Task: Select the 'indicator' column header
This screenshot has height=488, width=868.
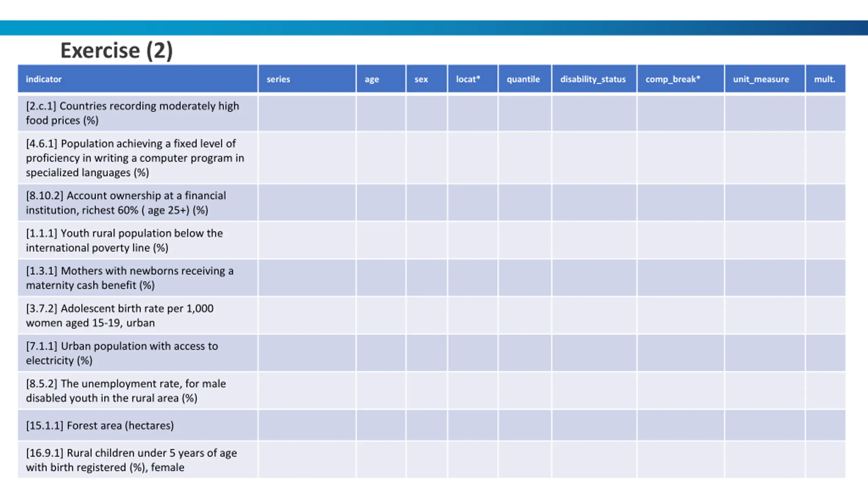Action: [x=138, y=79]
